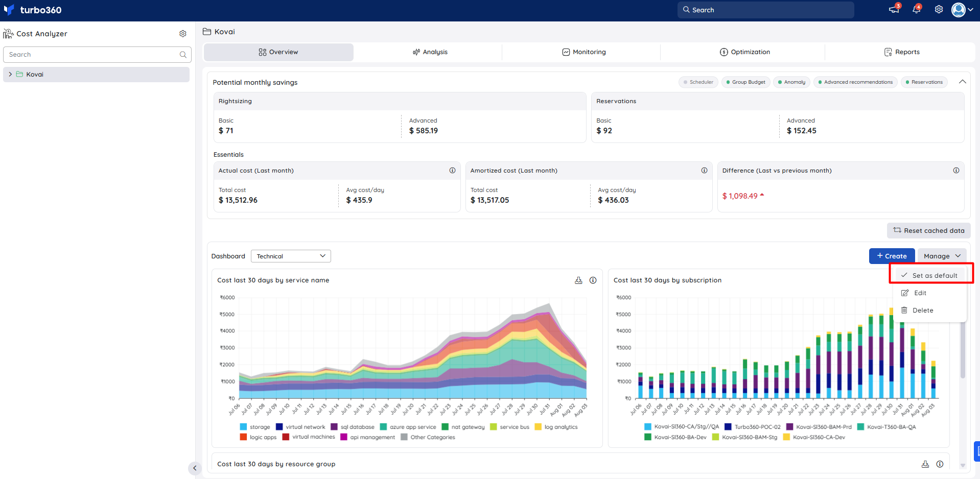Viewport: 980px width, 479px height.
Task: Toggle the Reservations status chip
Action: point(924,82)
